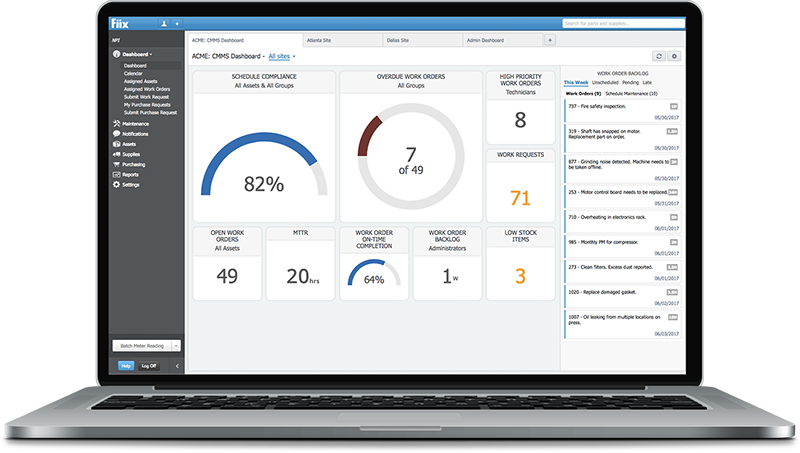Click the user profile icon in header
800x453 pixels.
[x=164, y=22]
